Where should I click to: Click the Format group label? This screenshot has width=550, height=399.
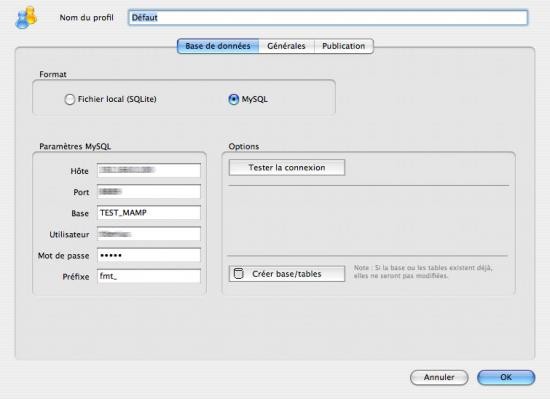point(53,74)
